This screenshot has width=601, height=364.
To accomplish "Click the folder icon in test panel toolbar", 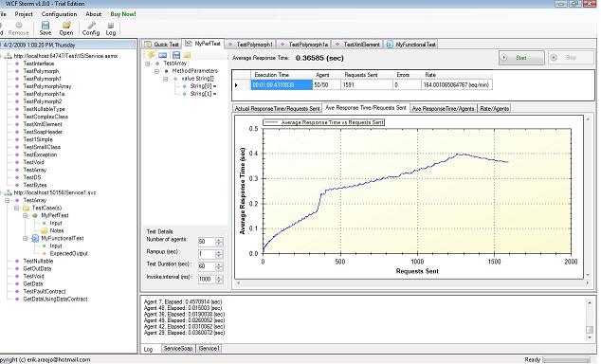I will [188, 55].
